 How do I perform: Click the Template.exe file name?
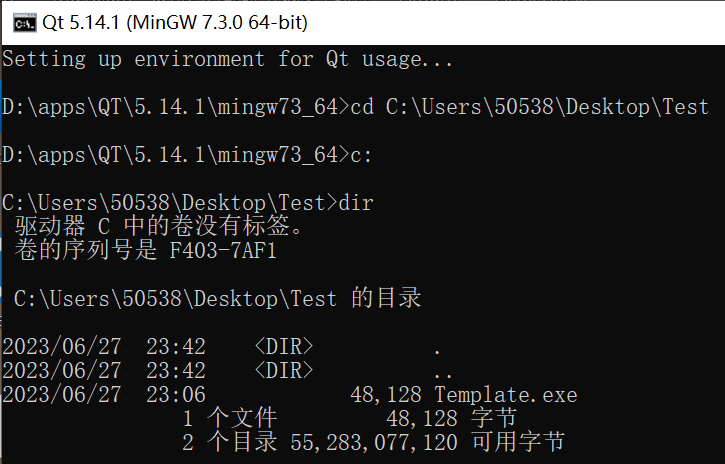(x=505, y=395)
